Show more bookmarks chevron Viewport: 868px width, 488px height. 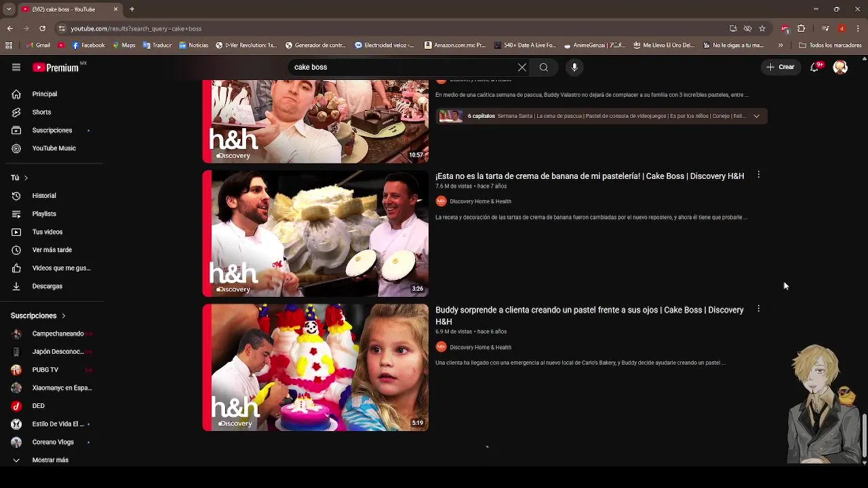tap(781, 45)
